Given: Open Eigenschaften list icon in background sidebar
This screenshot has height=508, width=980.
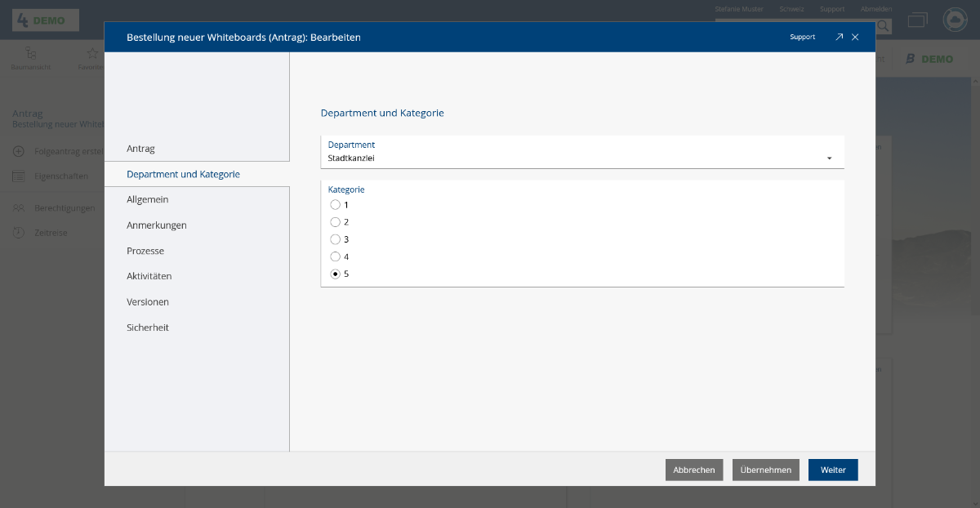Looking at the screenshot, I should 18,176.
